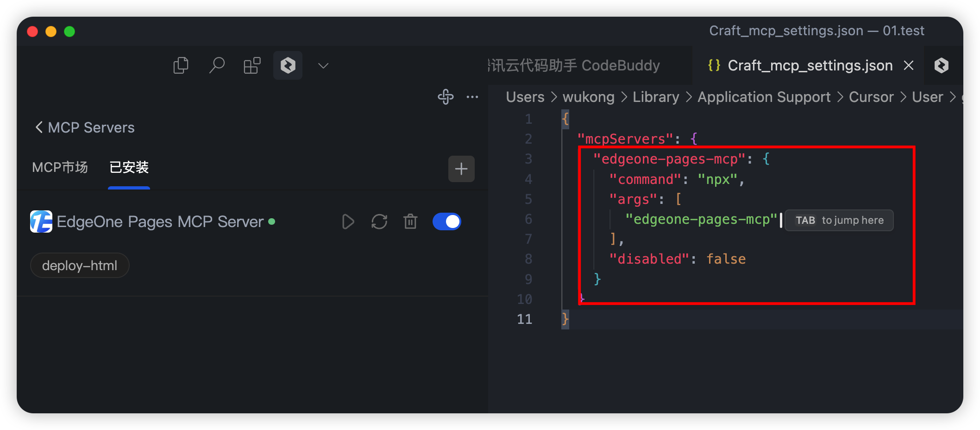Refresh the EdgeOne Pages MCP Server
Screen dimensions: 980x430
click(x=379, y=222)
